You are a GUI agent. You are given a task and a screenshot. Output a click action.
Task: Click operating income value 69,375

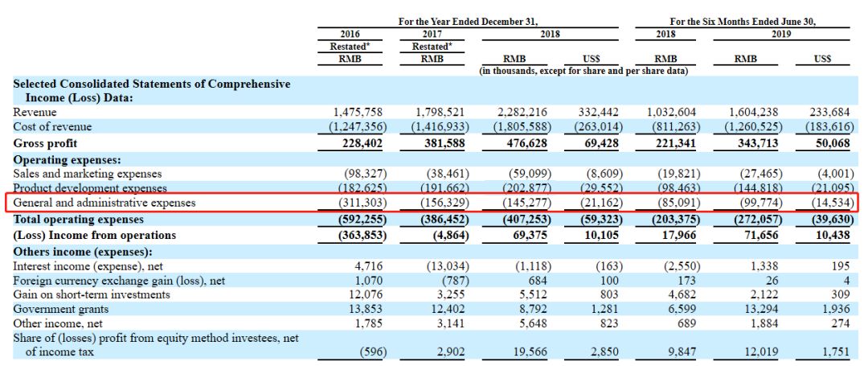coord(531,236)
